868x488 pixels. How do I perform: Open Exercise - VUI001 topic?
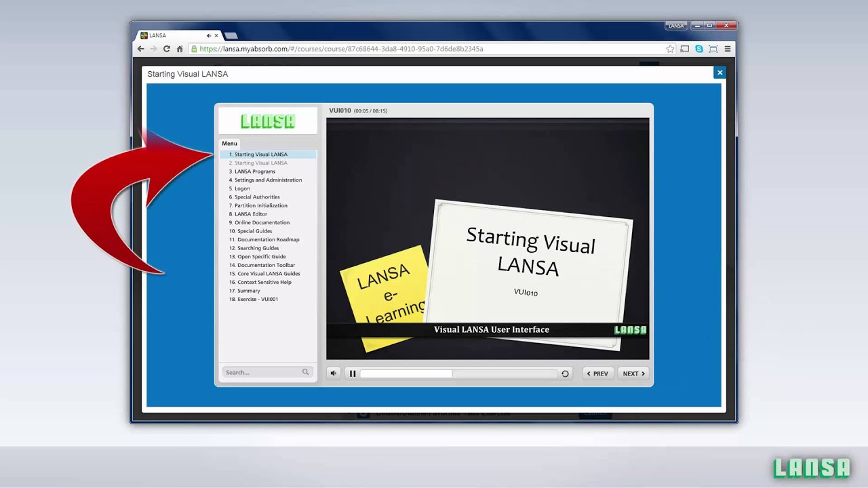[x=268, y=299]
